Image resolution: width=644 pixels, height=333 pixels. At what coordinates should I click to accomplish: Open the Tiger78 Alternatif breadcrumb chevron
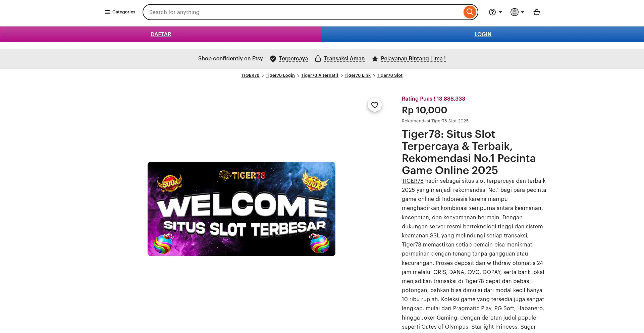pyautogui.click(x=341, y=75)
